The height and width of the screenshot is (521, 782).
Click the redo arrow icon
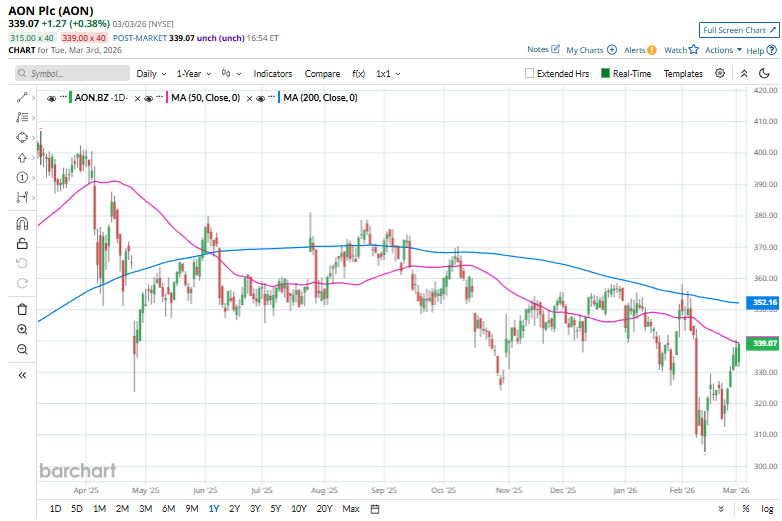pos(22,283)
